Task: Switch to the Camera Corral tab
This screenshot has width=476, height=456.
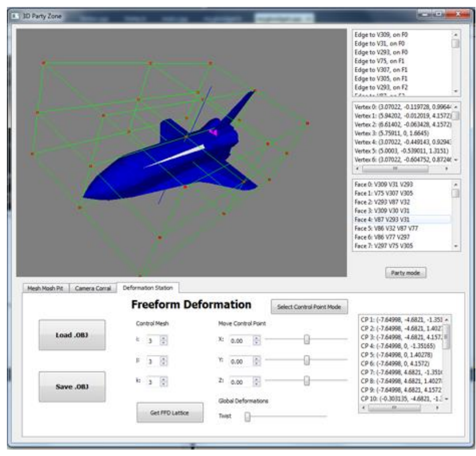Action: [x=93, y=288]
